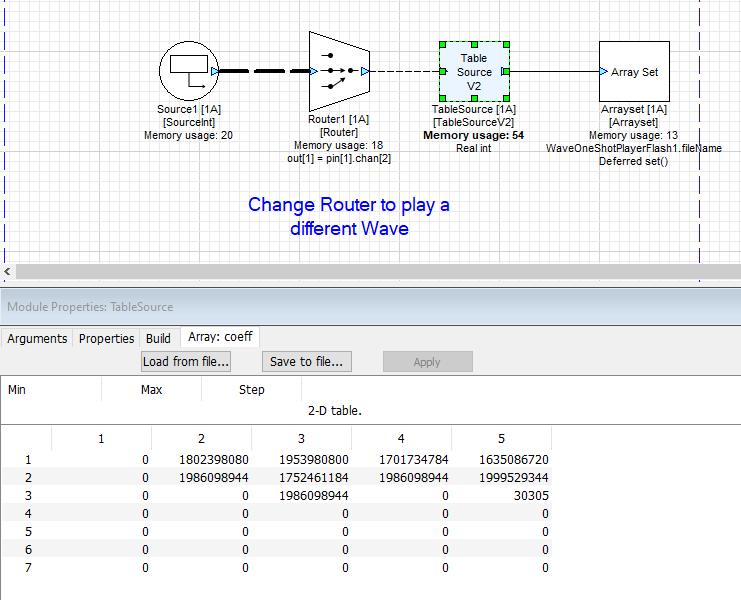Click the Router output pin arrow
The height and width of the screenshot is (600, 741).
pyautogui.click(x=365, y=71)
